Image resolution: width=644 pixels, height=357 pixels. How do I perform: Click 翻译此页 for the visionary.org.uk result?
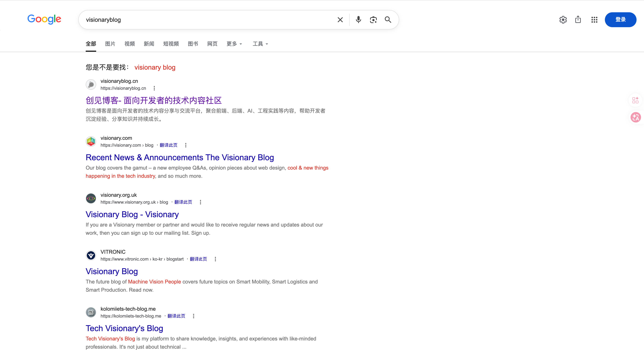point(183,202)
